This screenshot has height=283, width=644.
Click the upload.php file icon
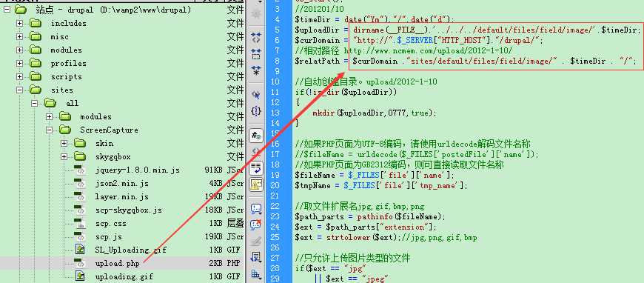[x=80, y=263]
